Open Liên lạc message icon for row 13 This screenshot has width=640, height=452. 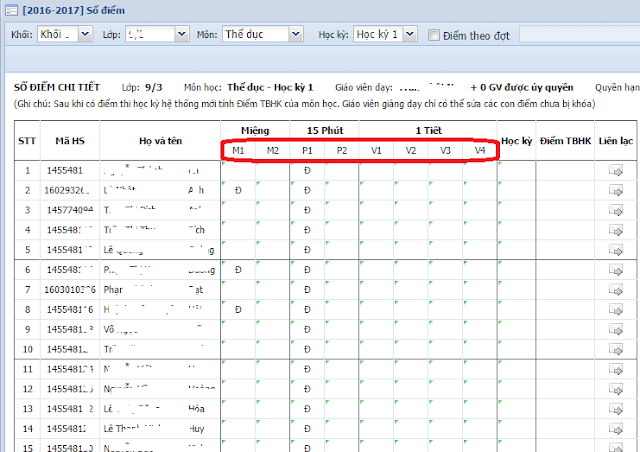pyautogui.click(x=616, y=409)
